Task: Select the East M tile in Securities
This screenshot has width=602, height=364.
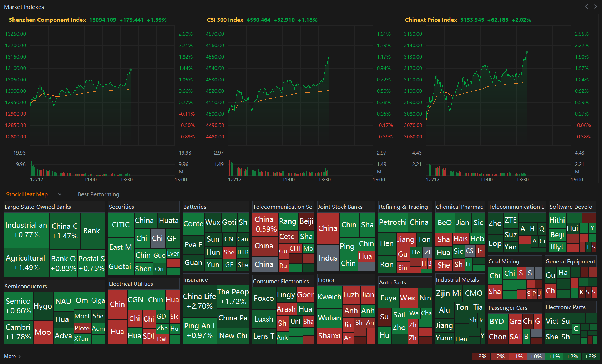Action: [x=121, y=247]
